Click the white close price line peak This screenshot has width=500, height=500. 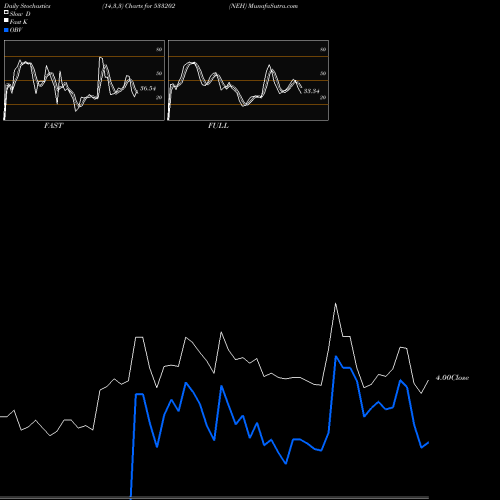coord(335,303)
